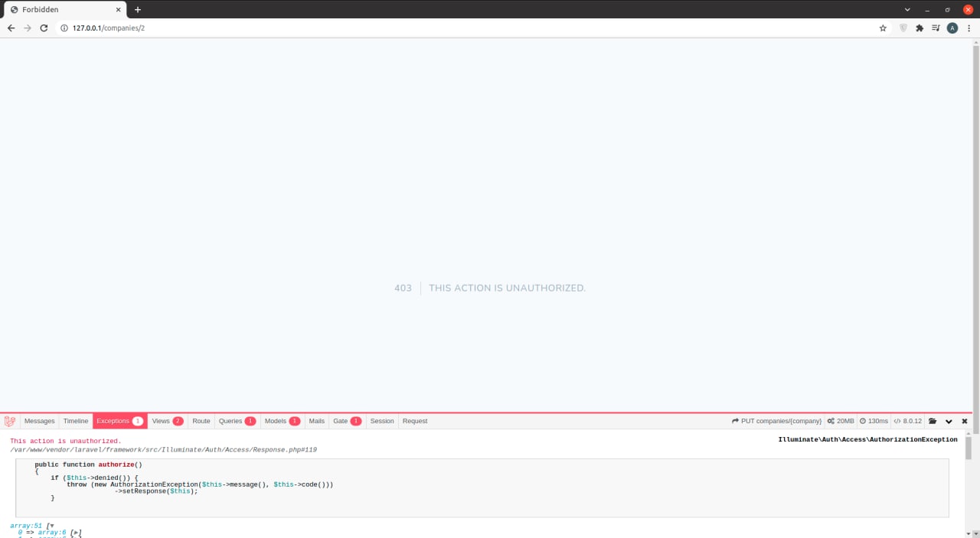This screenshot has height=538, width=980.
Task: Click the 'public function authorize()' code line
Action: 89,465
